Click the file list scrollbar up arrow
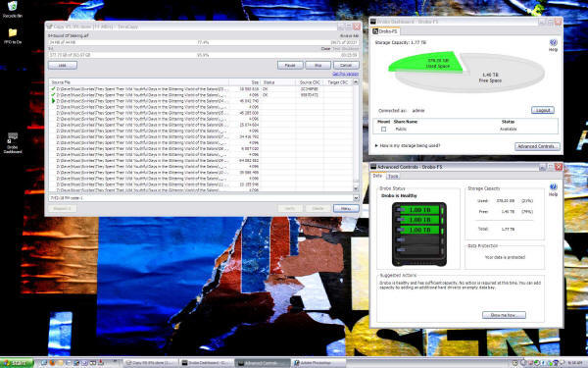The height and width of the screenshot is (368, 588). (x=356, y=81)
